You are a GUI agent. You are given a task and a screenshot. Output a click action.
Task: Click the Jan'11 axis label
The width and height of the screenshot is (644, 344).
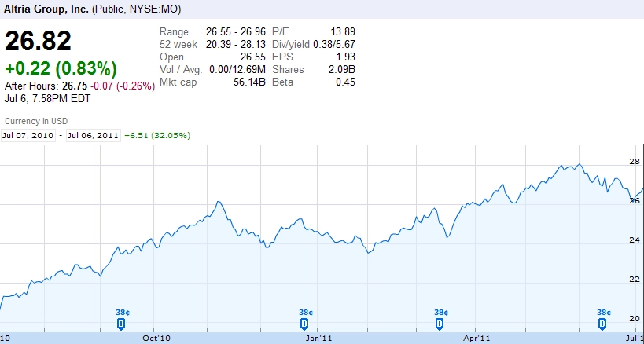[318, 339]
